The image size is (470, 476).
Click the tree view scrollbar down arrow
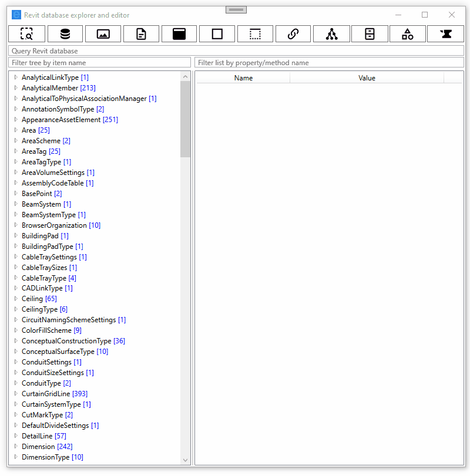point(185,460)
